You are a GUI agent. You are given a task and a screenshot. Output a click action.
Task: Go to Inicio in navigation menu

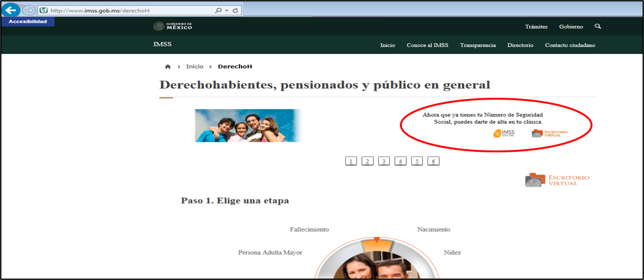click(388, 45)
